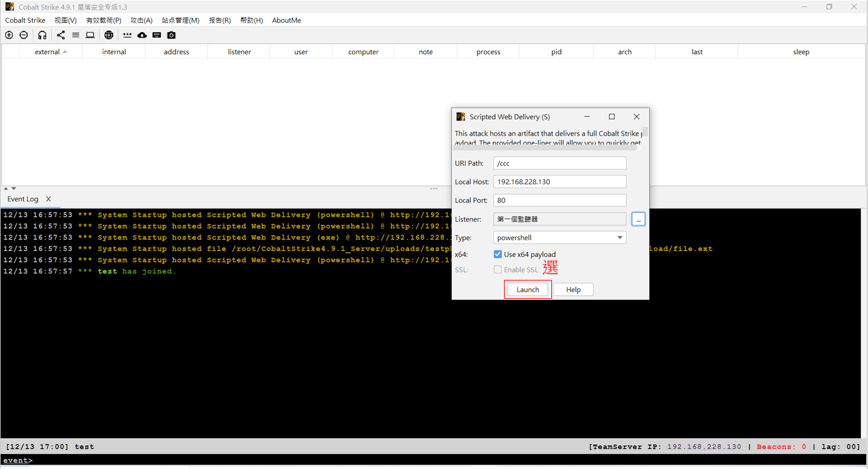Click the Scripted Web Delivery (exe) log line
The image size is (868, 469).
(x=227, y=238)
